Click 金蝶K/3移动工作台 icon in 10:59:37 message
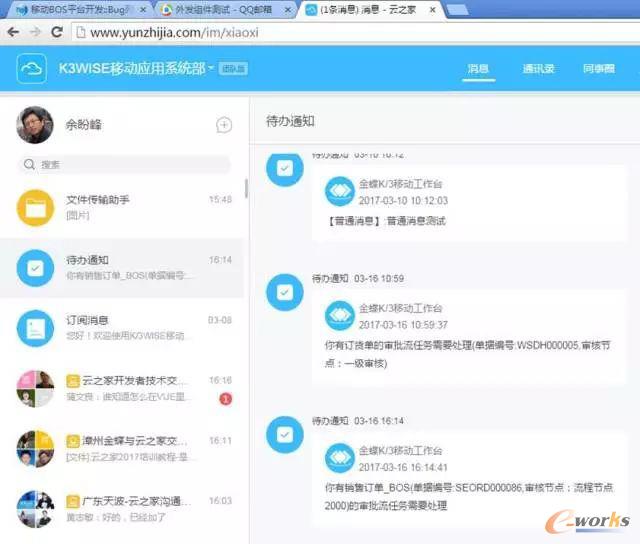Viewport: 640px width, 544px height. [x=340, y=315]
